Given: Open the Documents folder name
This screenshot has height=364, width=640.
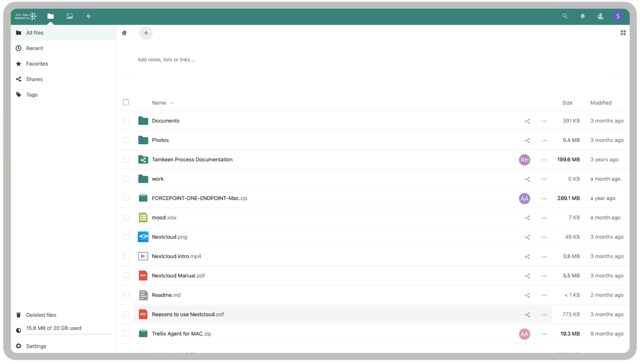Looking at the screenshot, I should [x=166, y=121].
